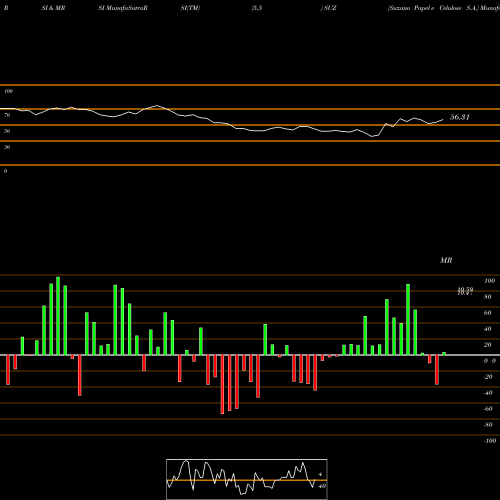Select the 'SI & MR' header text
Viewport: 500px width, 500px height.
point(53,8)
